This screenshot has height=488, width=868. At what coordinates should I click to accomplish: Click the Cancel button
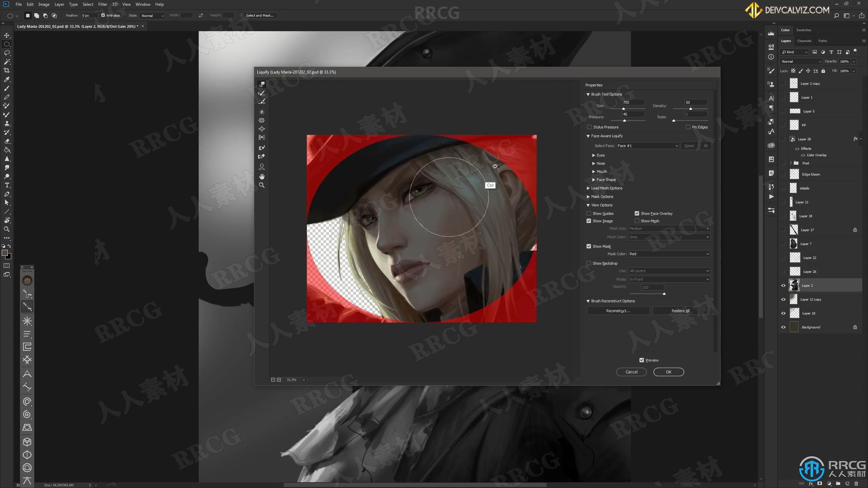[631, 372]
